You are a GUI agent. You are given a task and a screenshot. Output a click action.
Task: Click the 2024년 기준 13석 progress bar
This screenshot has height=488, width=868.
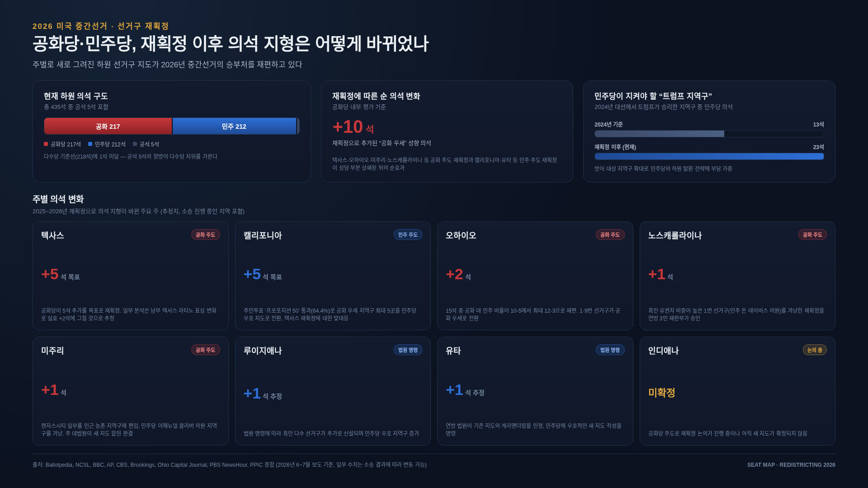709,134
